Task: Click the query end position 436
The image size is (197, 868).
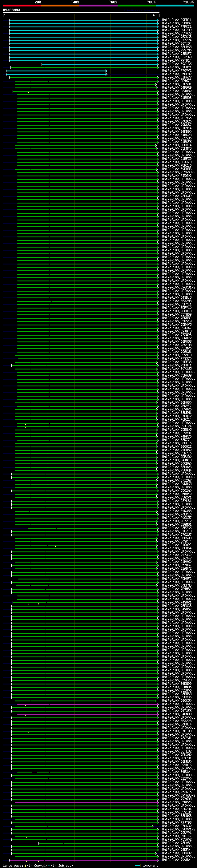Action: coord(155,15)
